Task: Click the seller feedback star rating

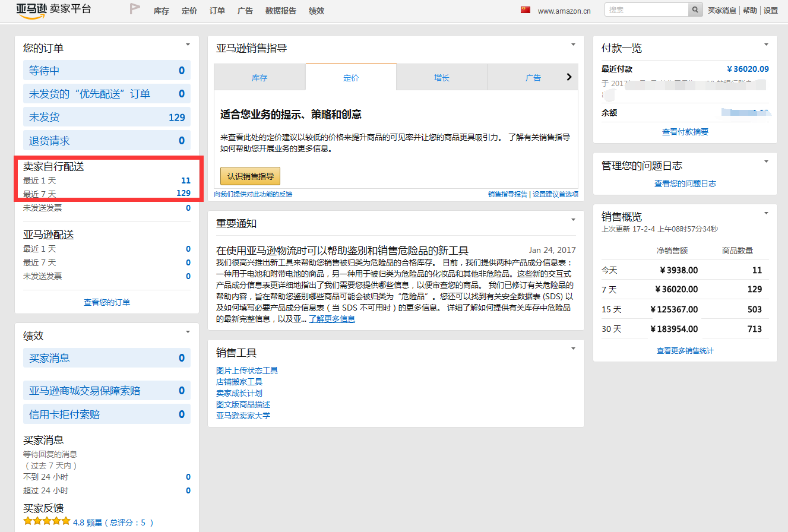Action: [47, 522]
